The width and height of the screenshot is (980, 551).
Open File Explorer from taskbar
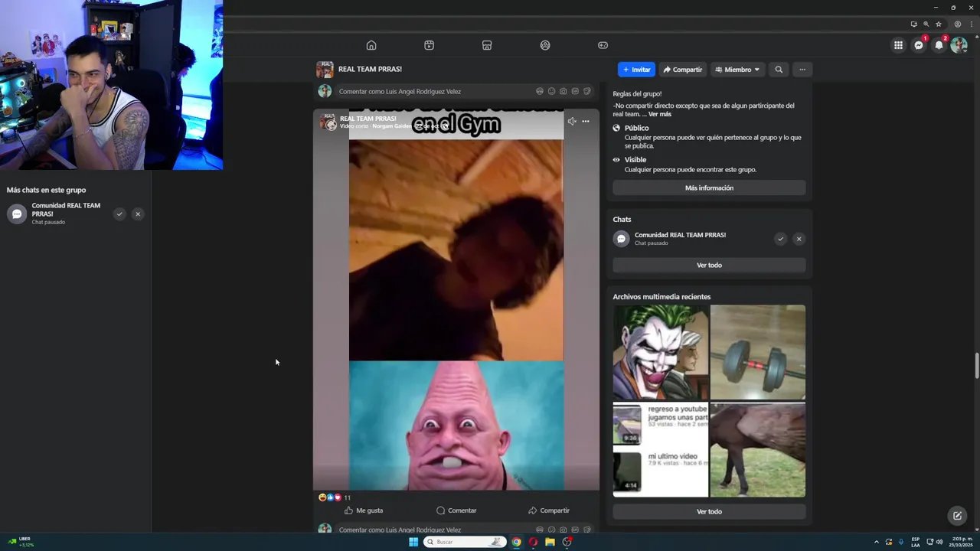[x=550, y=542]
